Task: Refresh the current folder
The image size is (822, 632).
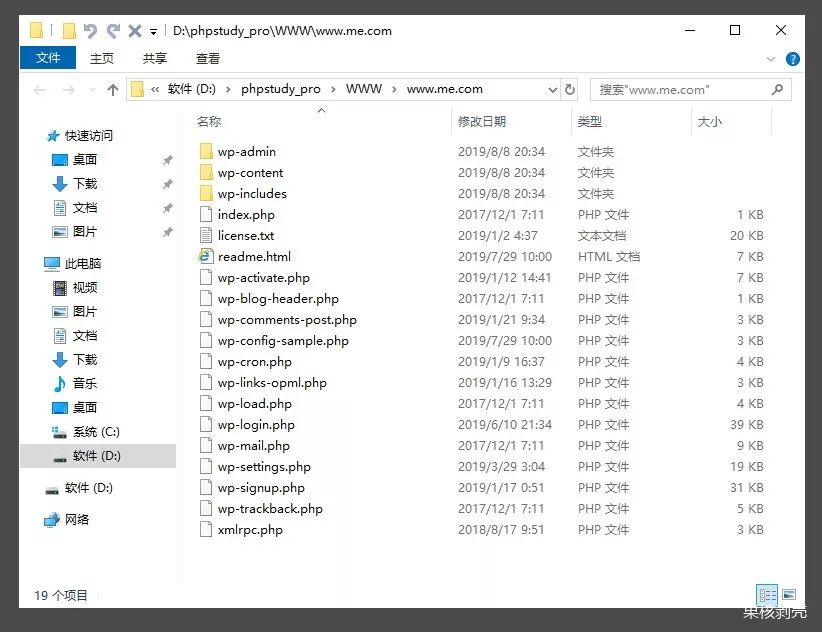Action: [570, 90]
